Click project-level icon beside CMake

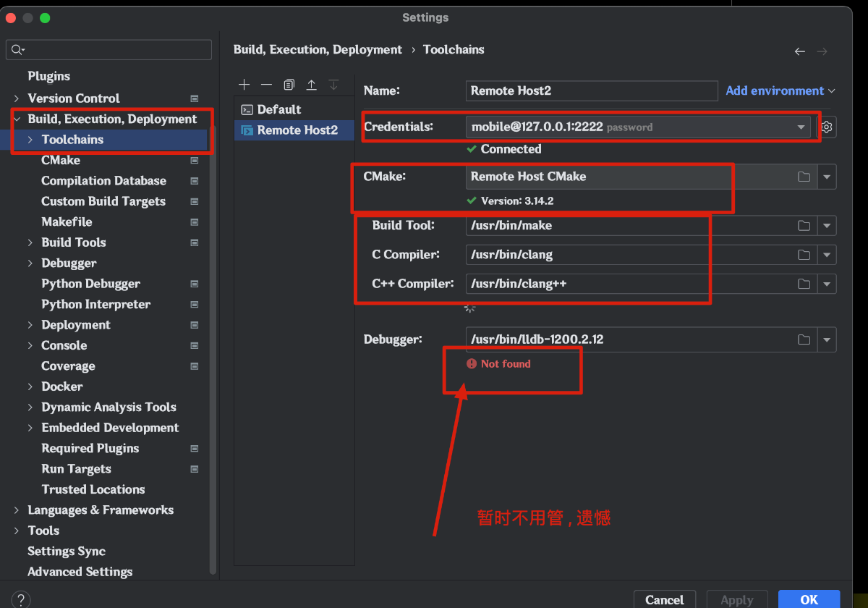click(195, 161)
